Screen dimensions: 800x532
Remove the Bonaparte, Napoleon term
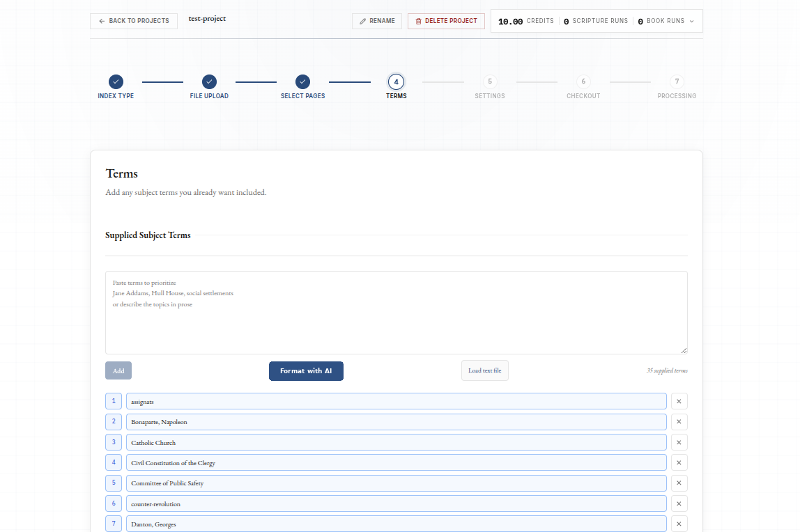pyautogui.click(x=679, y=422)
